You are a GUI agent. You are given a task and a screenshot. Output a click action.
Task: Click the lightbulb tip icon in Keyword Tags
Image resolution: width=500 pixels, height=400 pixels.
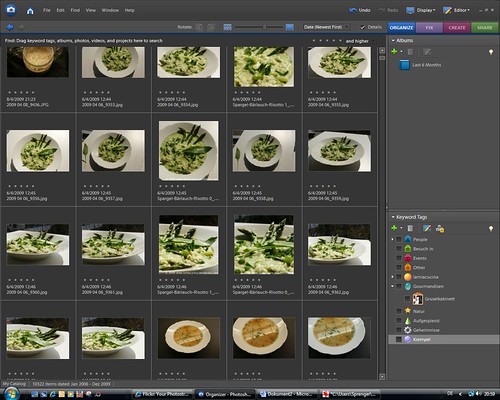tap(491, 229)
